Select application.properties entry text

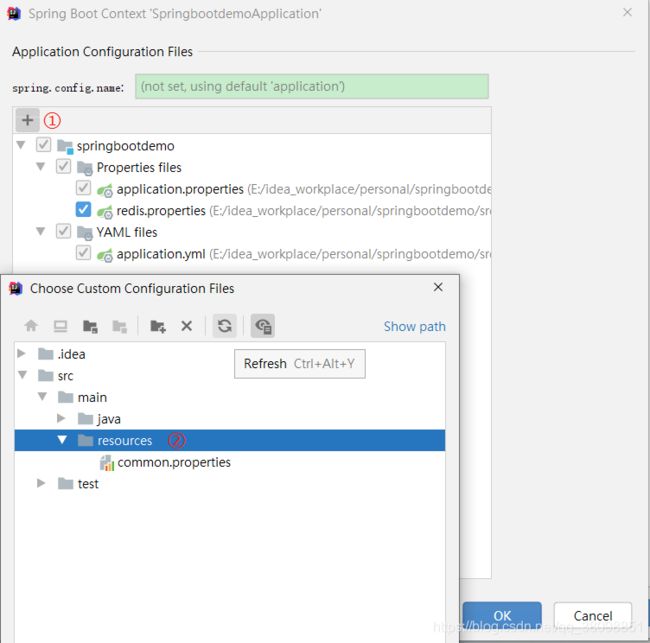tap(180, 189)
